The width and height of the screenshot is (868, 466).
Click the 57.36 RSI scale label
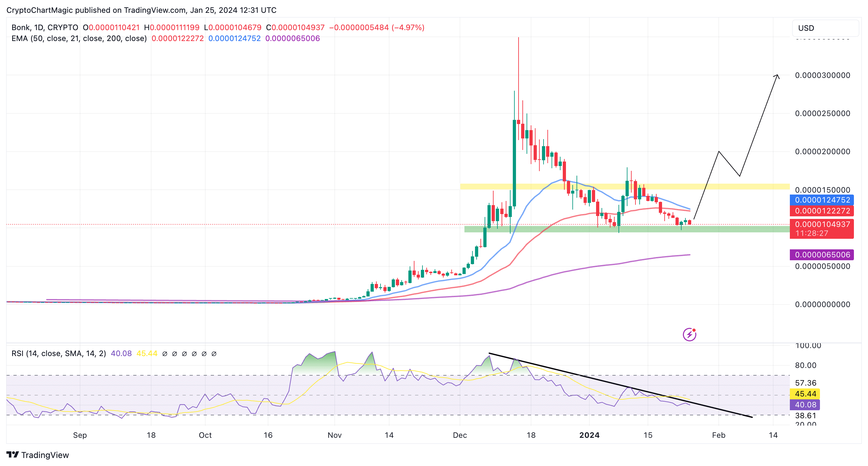pyautogui.click(x=806, y=383)
